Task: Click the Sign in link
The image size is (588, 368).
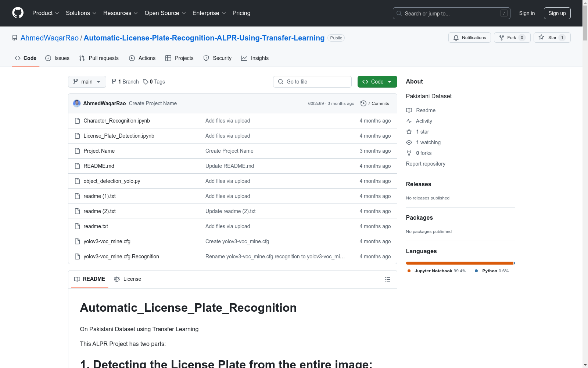Action: pos(527,13)
